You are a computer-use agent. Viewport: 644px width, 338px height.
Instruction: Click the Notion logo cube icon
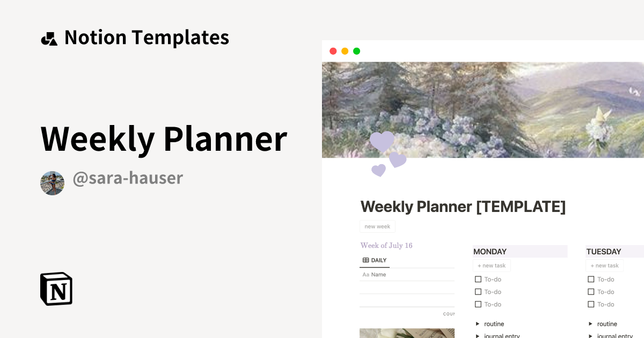coord(56,289)
